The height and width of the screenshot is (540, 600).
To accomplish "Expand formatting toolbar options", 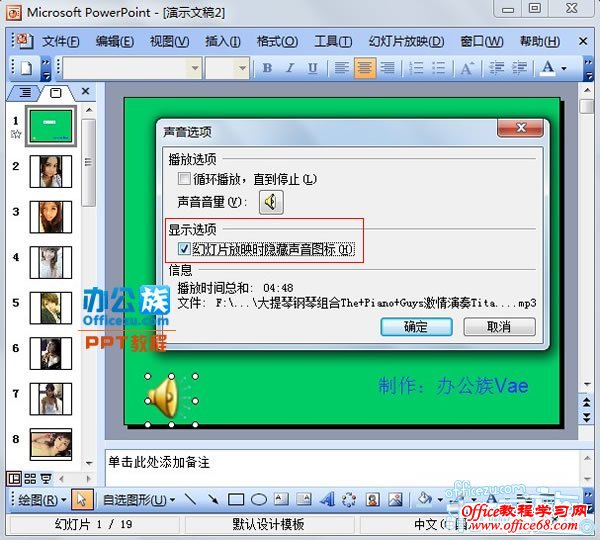I will [588, 69].
